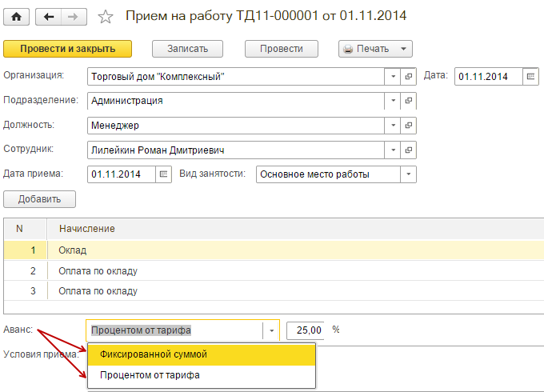
Task: Add document to favorites with star icon
Action: [x=105, y=16]
